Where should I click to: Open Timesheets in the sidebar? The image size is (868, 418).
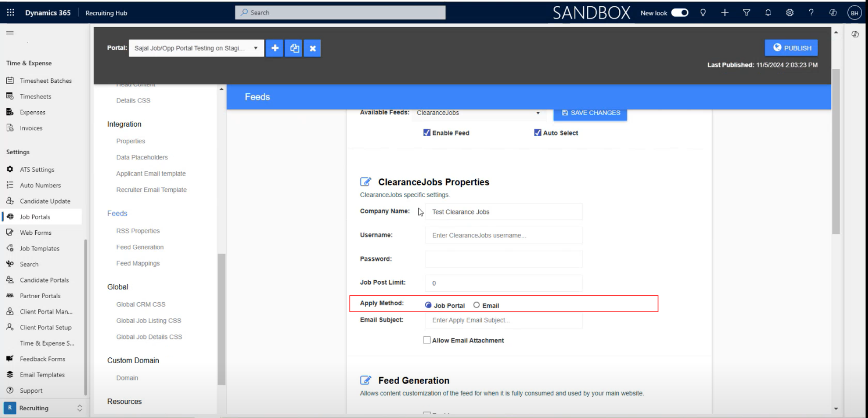tap(36, 96)
